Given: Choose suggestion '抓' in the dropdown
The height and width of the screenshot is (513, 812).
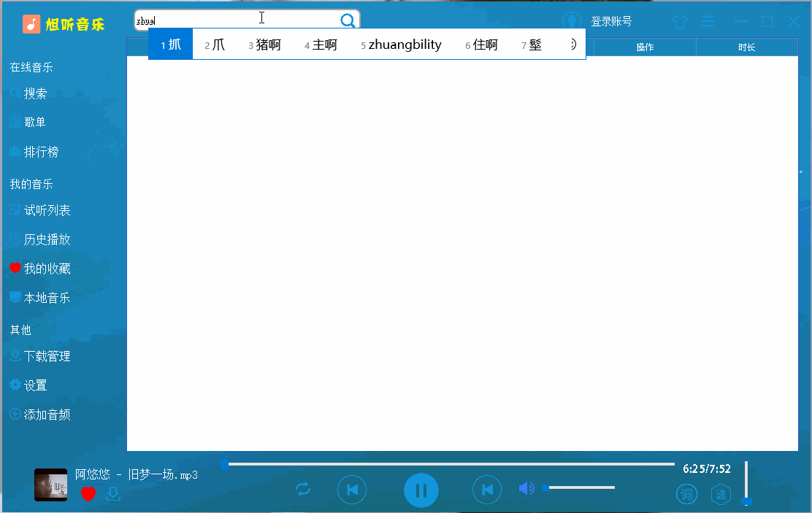Looking at the screenshot, I should [169, 44].
